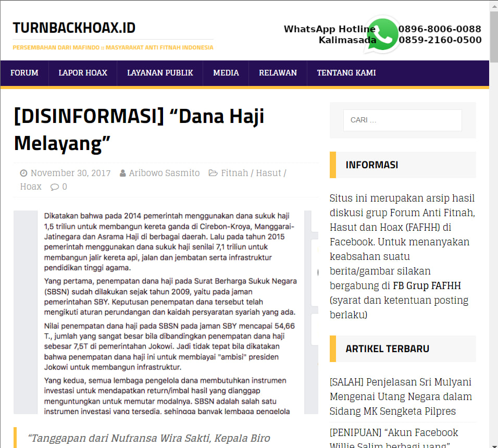Follow the FB Grup FAFHH link

[427, 286]
